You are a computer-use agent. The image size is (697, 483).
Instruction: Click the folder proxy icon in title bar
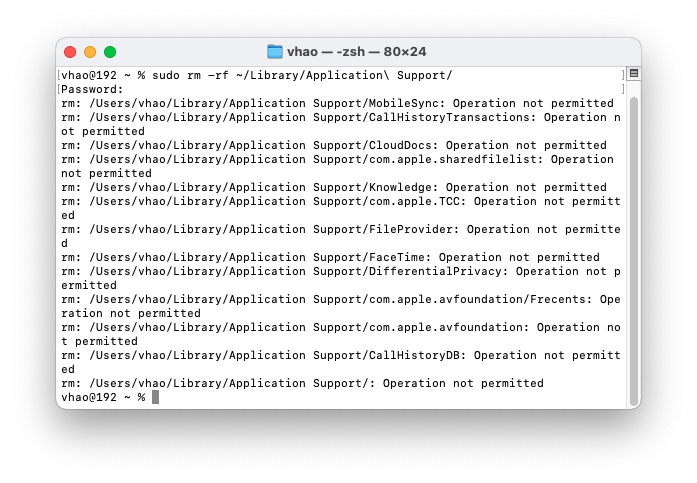click(275, 52)
